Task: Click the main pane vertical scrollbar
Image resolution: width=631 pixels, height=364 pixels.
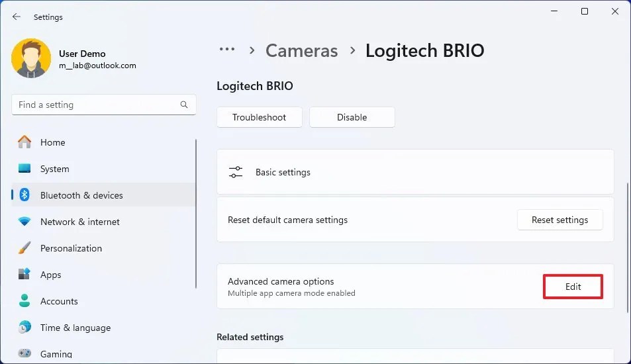Action: (x=628, y=247)
